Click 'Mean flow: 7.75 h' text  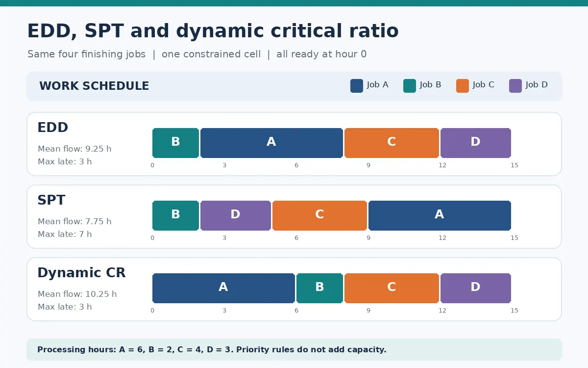click(x=74, y=222)
